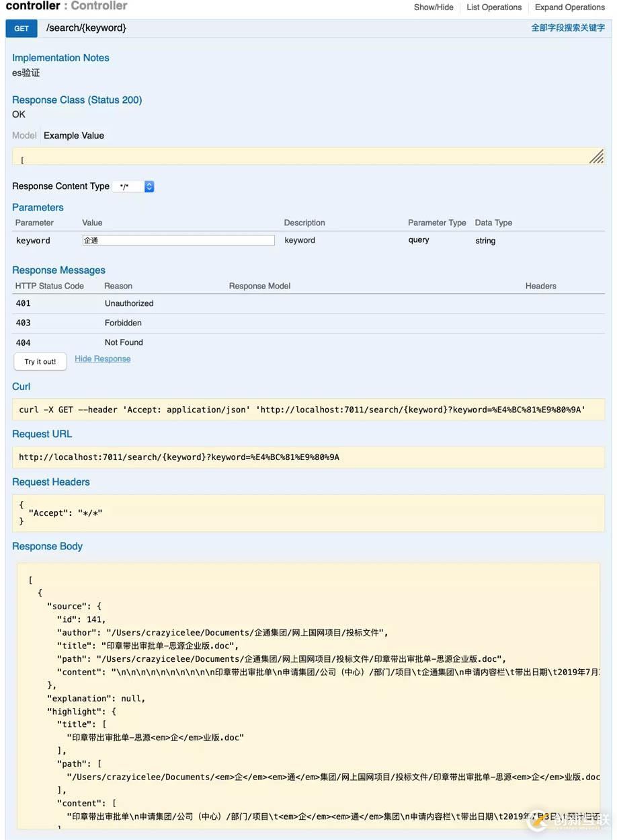Click the Curl command box
The image size is (617, 840).
click(308, 410)
